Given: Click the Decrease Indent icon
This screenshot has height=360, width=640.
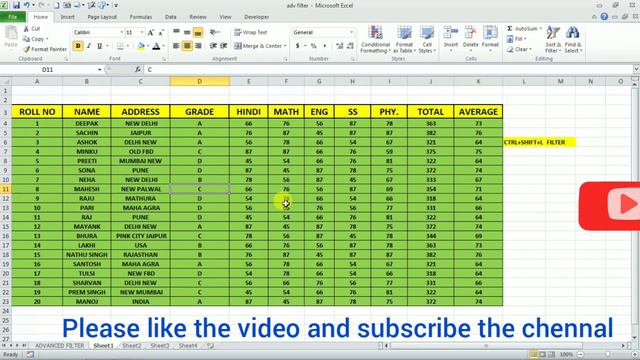Looking at the screenshot, I should pos(213,46).
